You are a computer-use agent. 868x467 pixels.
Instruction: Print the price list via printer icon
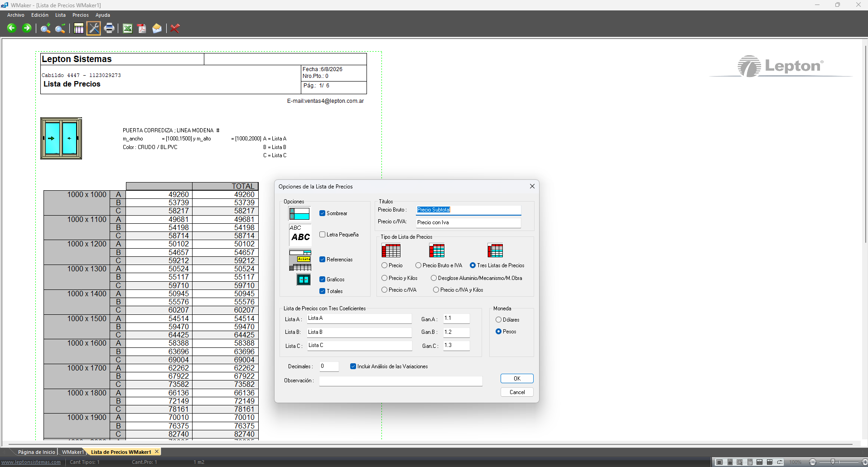(x=109, y=29)
